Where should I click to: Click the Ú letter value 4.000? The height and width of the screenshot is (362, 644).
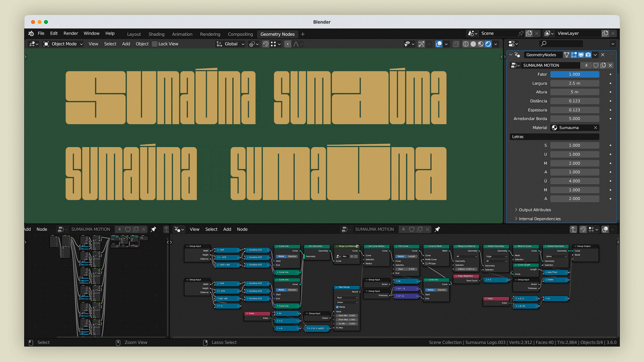coord(575,181)
